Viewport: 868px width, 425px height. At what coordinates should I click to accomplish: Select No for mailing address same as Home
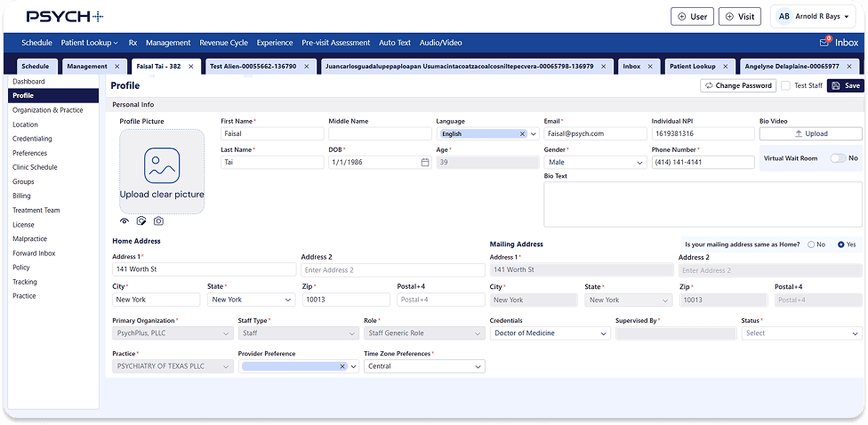pyautogui.click(x=811, y=245)
